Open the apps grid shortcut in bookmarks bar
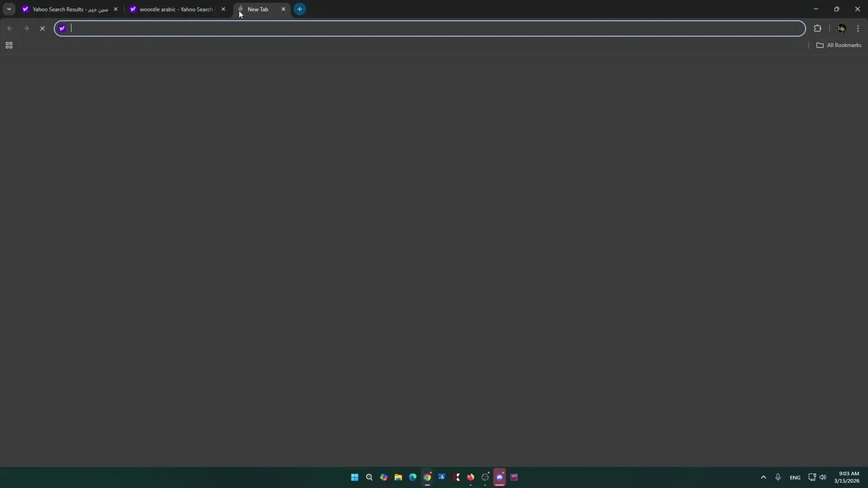 tap(9, 45)
